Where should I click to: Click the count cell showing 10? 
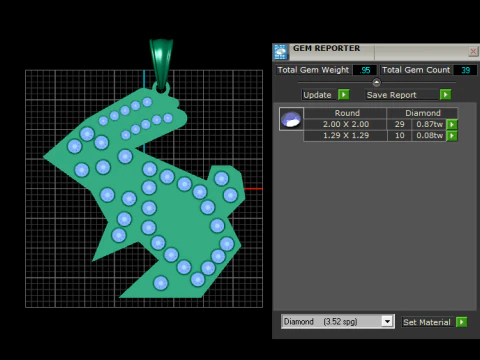(x=399, y=136)
